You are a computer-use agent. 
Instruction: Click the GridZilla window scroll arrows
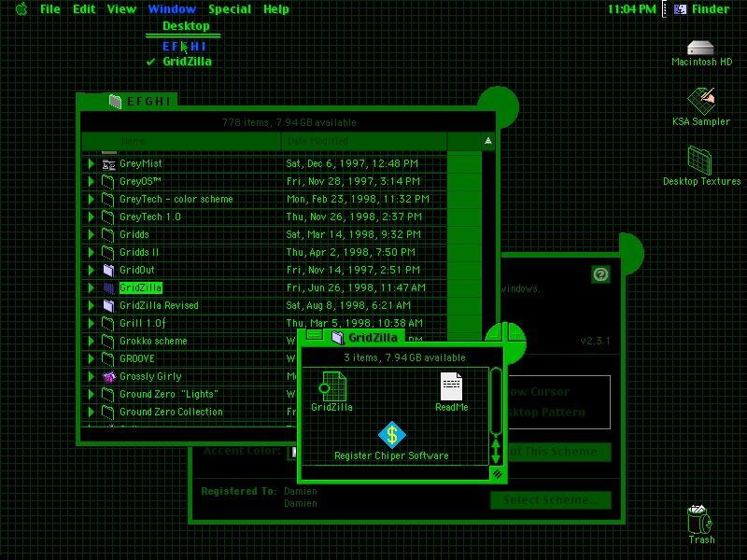click(496, 452)
